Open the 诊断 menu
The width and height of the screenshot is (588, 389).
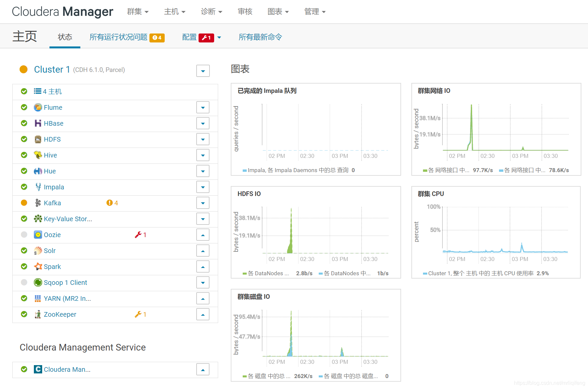pyautogui.click(x=211, y=12)
